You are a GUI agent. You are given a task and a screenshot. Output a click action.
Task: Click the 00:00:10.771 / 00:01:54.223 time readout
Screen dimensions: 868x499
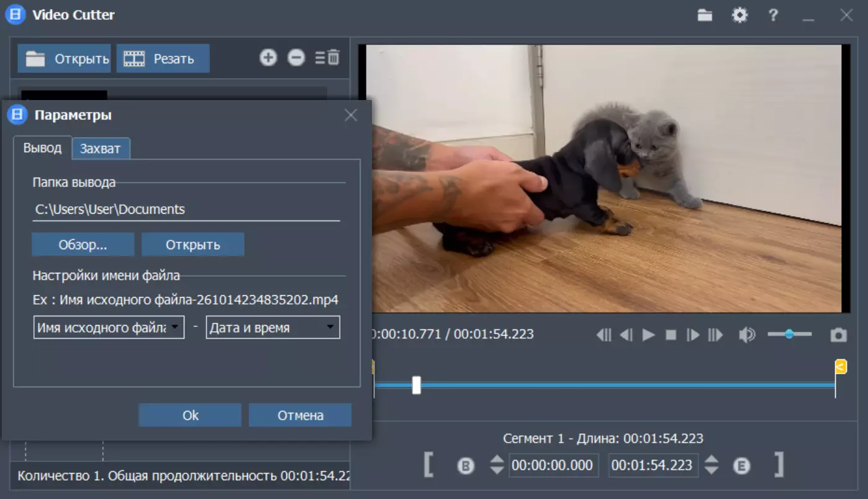452,334
